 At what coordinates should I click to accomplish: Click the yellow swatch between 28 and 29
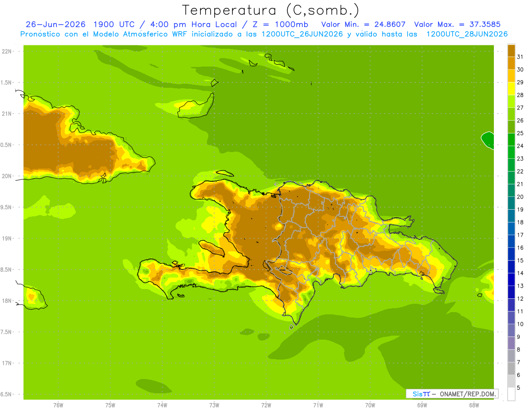(x=511, y=89)
